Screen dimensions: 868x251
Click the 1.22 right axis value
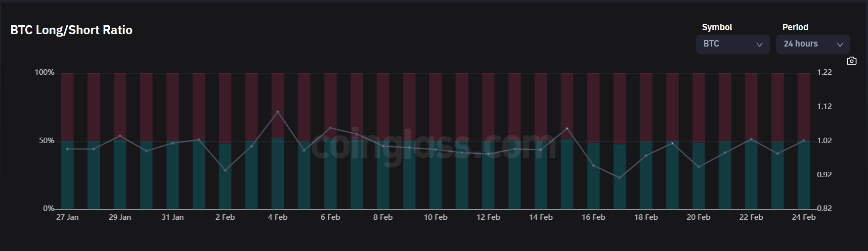pyautogui.click(x=825, y=72)
